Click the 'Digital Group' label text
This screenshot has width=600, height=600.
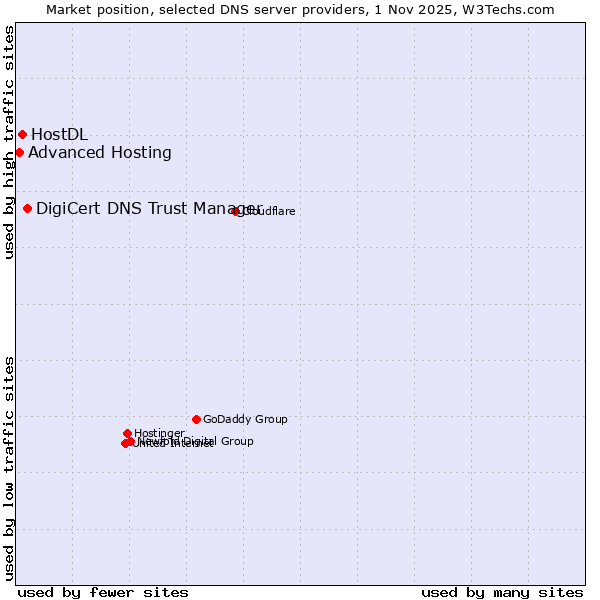[218, 441]
